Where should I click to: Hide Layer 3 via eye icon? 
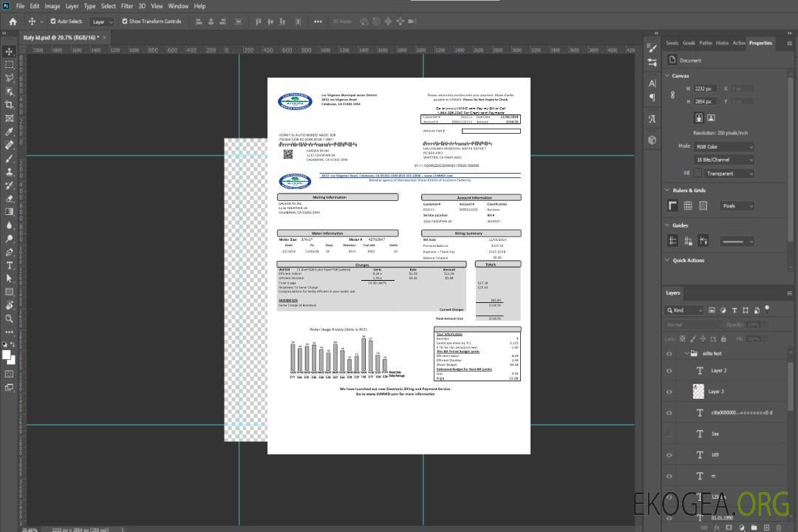point(669,392)
